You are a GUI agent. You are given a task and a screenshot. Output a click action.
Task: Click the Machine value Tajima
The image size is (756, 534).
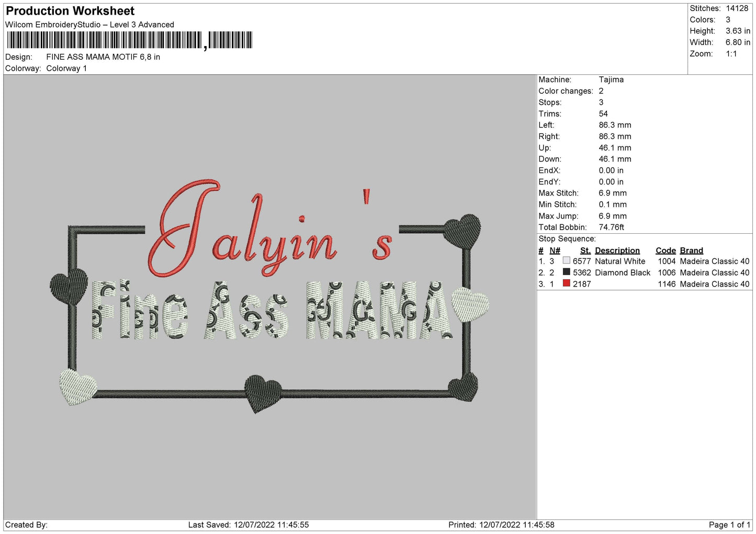coord(611,79)
